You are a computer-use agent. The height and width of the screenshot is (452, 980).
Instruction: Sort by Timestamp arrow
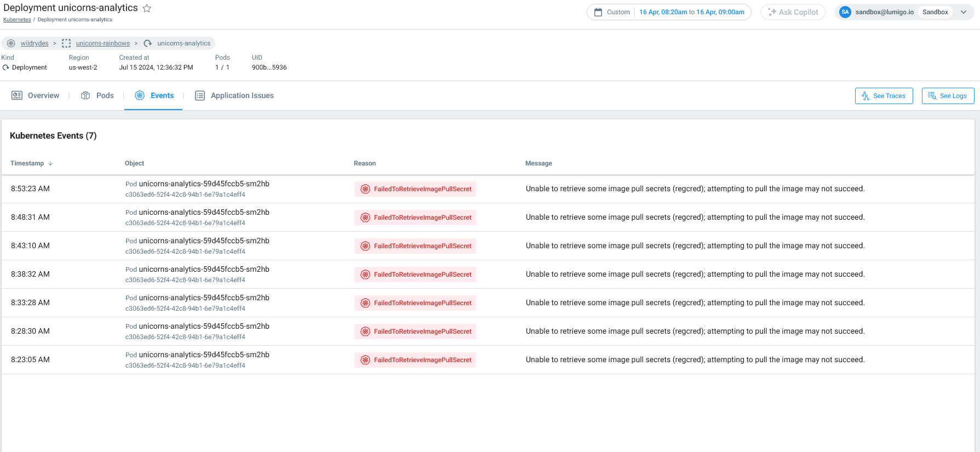point(50,163)
